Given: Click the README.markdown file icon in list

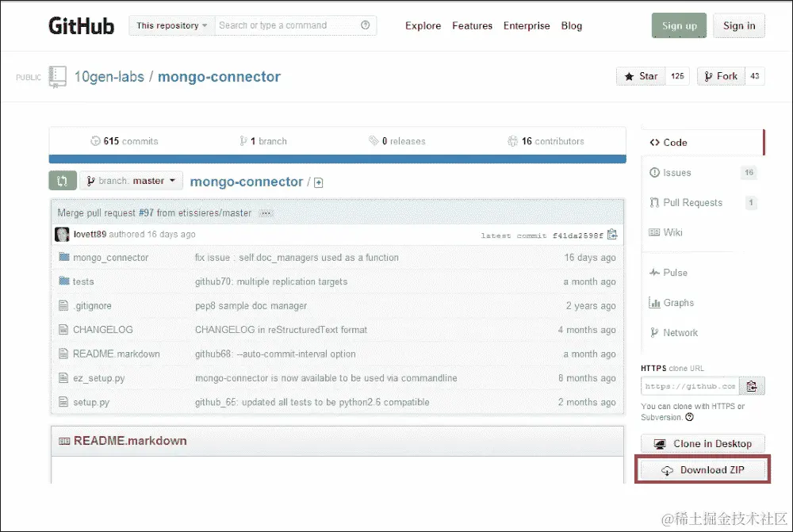Looking at the screenshot, I should 63,354.
